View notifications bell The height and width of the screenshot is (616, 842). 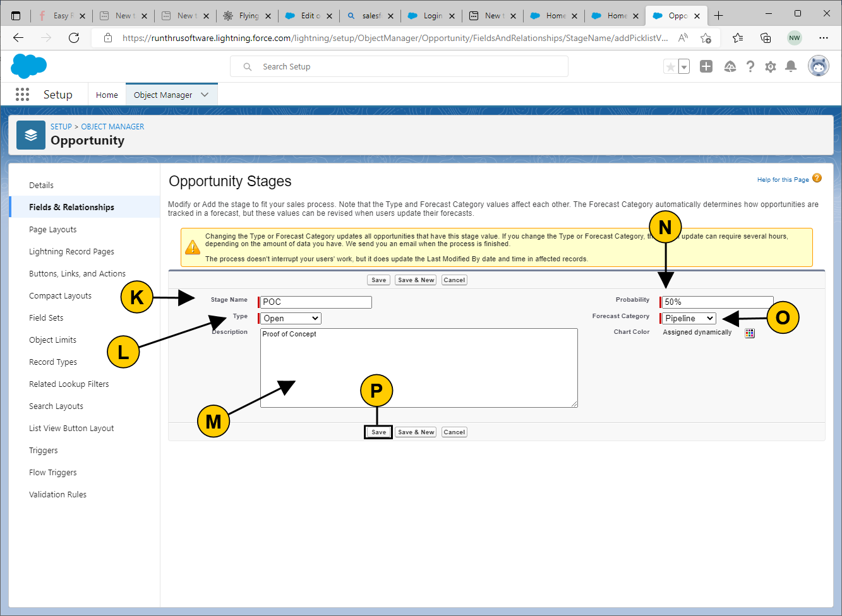point(791,66)
